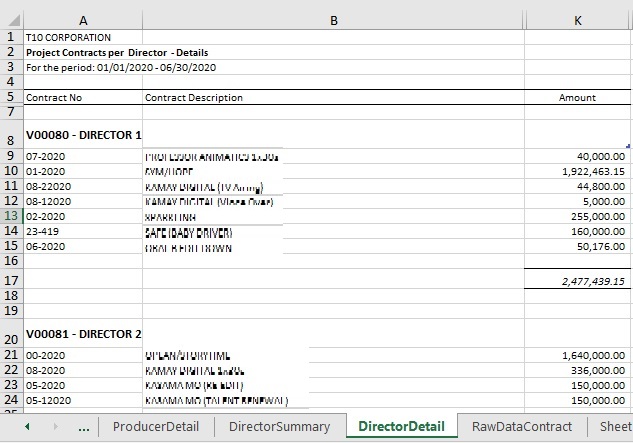Select row 17 by its row header
The image size is (633, 443).
pos(11,282)
